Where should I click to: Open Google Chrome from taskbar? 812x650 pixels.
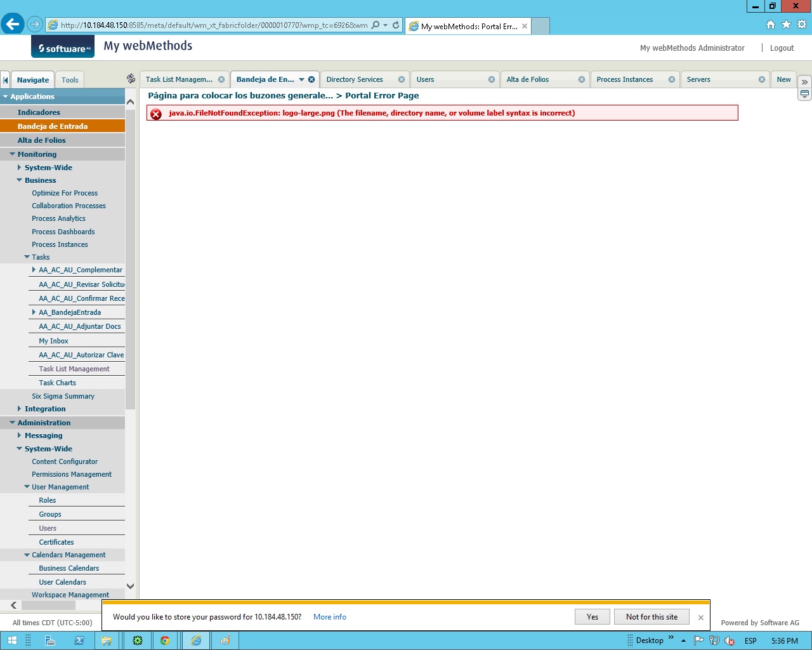tap(165, 640)
